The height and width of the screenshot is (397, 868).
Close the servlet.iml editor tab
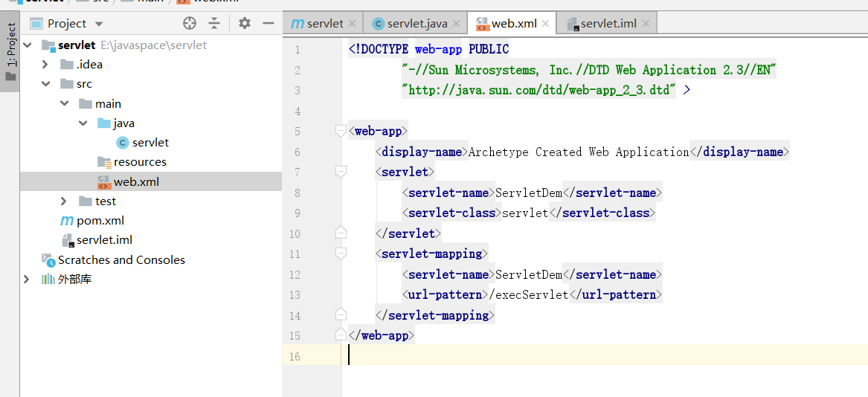(646, 24)
